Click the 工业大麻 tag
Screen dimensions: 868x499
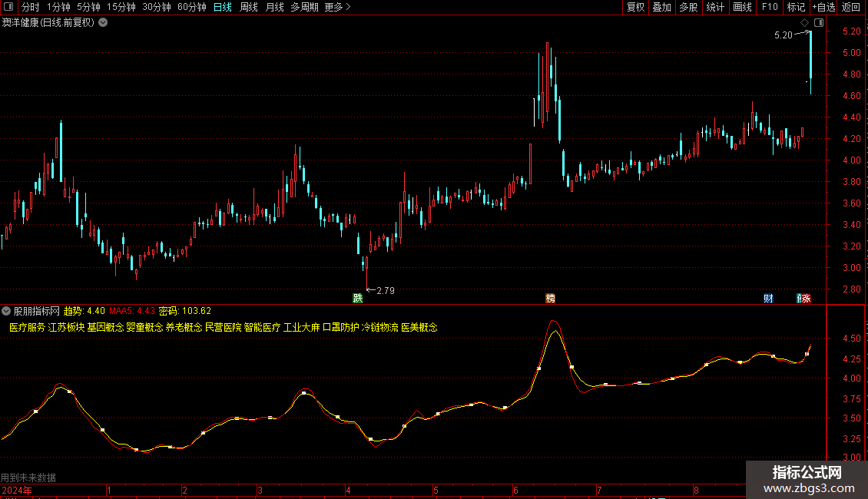(x=302, y=328)
